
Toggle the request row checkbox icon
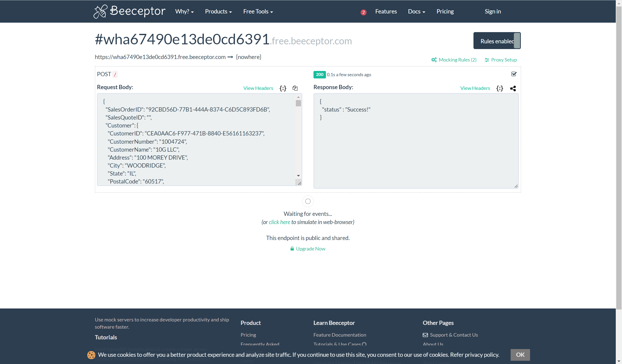pyautogui.click(x=514, y=74)
